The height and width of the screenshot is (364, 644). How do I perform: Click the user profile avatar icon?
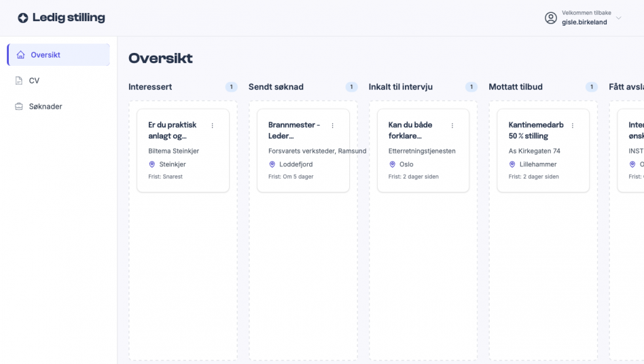[x=551, y=18]
